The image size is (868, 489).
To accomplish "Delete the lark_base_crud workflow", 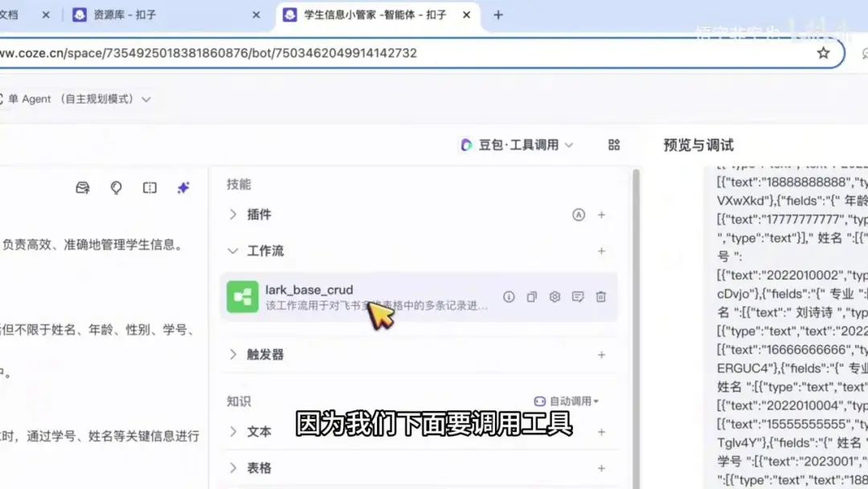I will tap(600, 297).
